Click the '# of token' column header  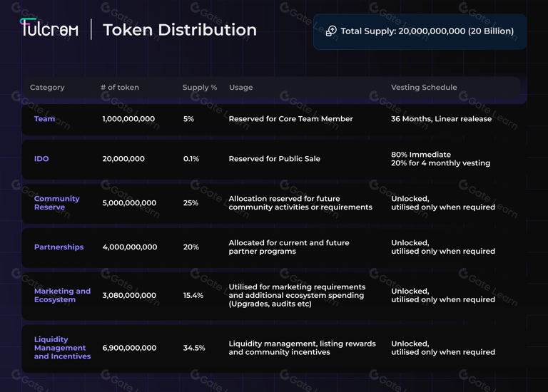pos(120,87)
